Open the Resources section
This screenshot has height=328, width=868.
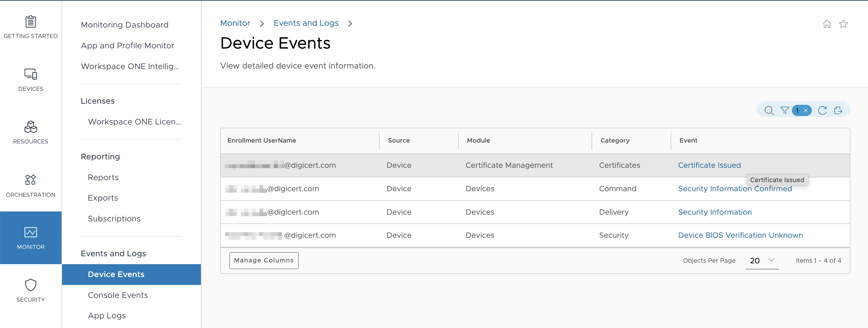pos(31,132)
